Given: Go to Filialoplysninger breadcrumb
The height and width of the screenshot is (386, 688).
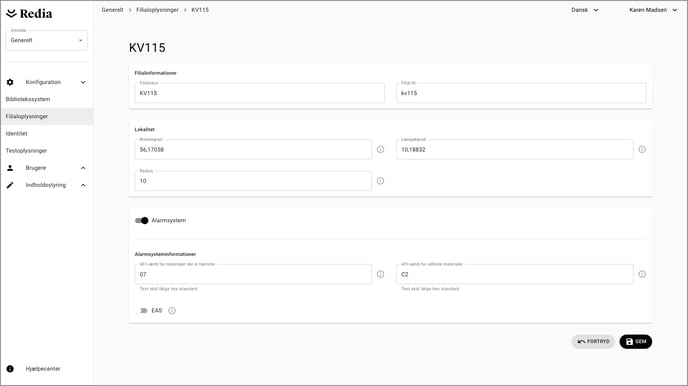Looking at the screenshot, I should click(157, 10).
